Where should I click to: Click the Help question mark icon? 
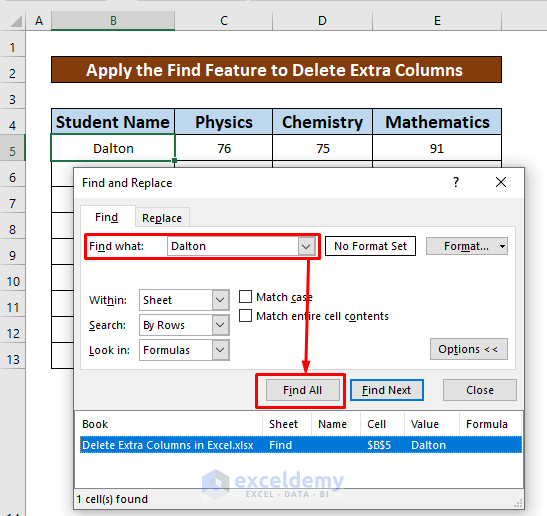click(x=456, y=182)
